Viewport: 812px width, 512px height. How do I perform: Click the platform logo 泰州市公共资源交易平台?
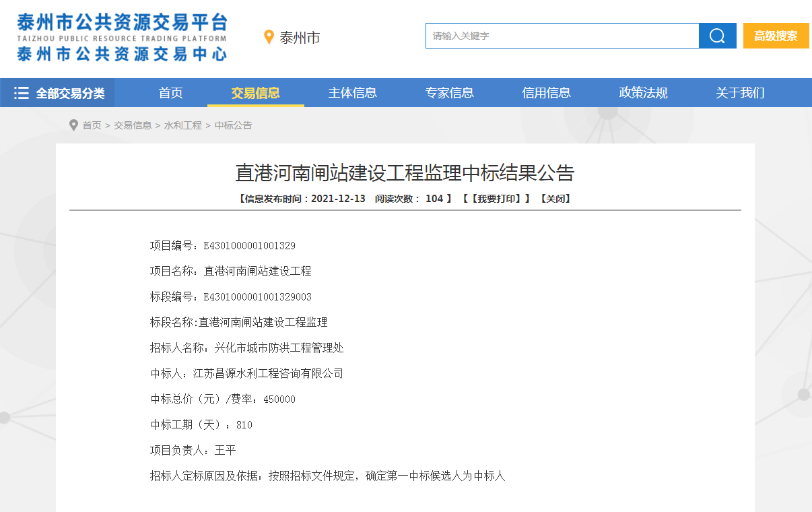[x=122, y=37]
